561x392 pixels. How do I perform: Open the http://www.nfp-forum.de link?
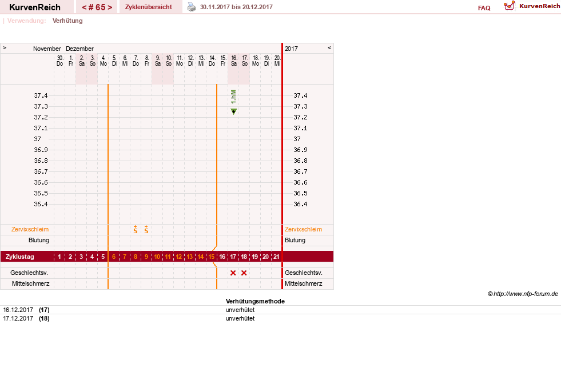click(x=526, y=294)
